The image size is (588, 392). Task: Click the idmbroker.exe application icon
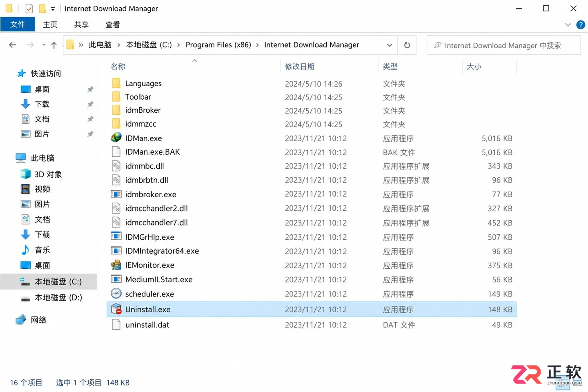click(116, 194)
